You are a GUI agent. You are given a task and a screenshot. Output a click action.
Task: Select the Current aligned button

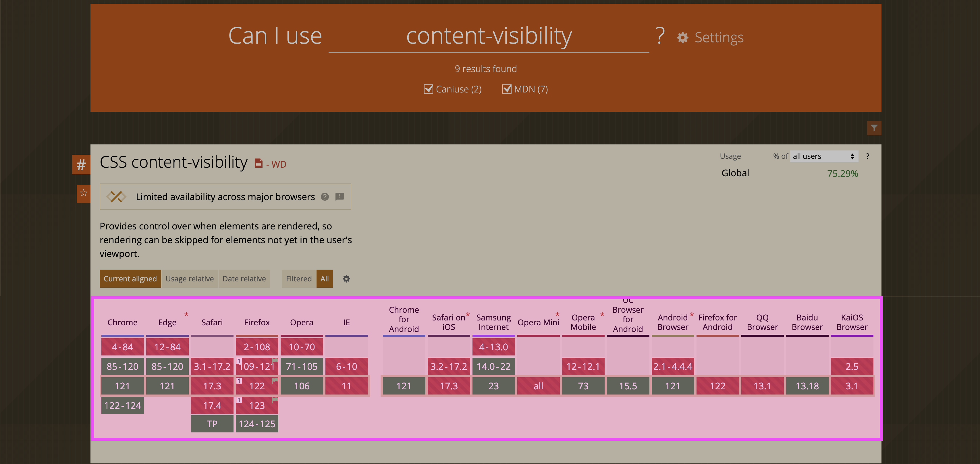[130, 279]
